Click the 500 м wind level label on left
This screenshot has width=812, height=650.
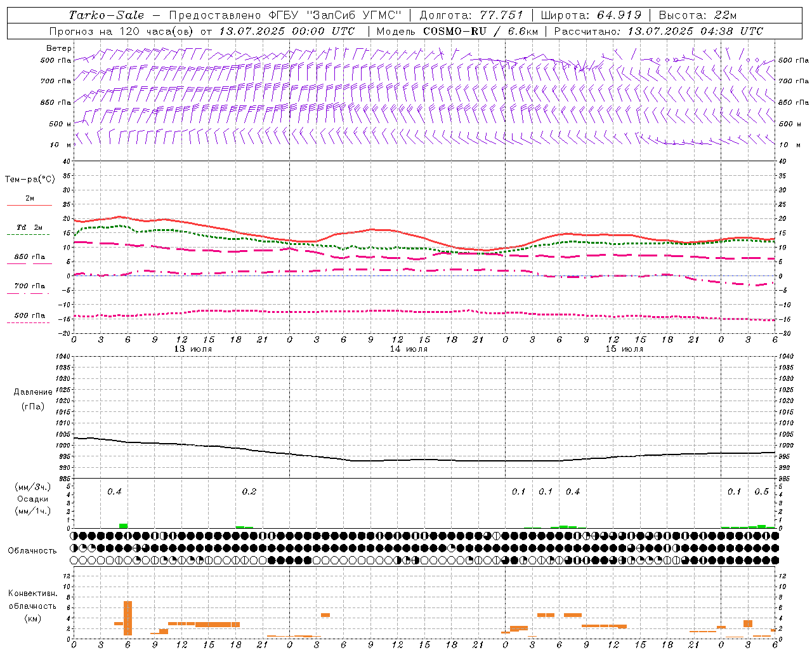[60, 124]
